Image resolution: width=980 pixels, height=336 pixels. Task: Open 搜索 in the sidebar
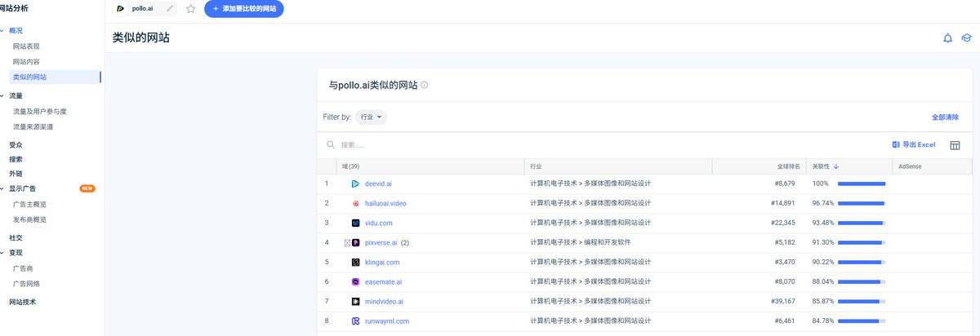tap(16, 159)
